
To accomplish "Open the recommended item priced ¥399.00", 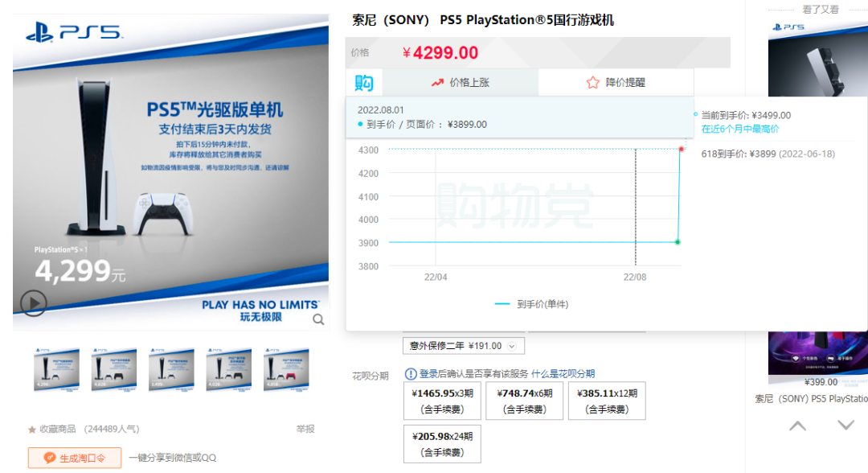I will click(x=817, y=358).
